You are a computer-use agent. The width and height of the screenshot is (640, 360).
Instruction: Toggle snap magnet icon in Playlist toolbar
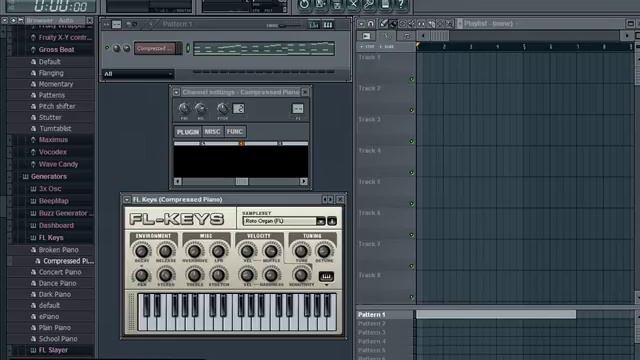click(371, 24)
